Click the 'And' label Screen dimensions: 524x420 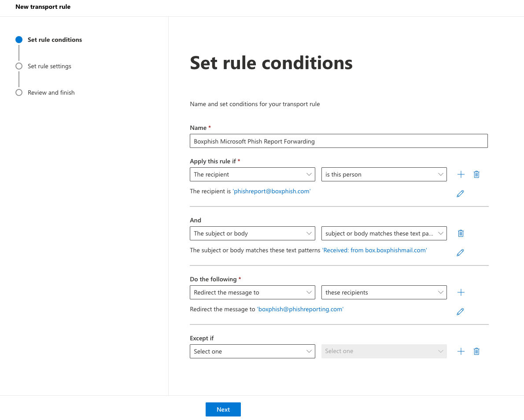[x=196, y=220]
